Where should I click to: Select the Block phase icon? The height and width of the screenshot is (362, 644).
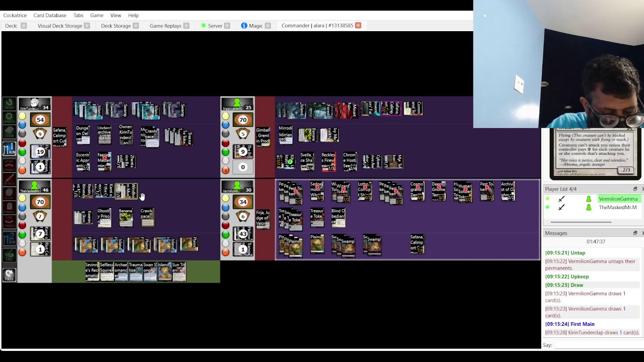pyautogui.click(x=9, y=193)
